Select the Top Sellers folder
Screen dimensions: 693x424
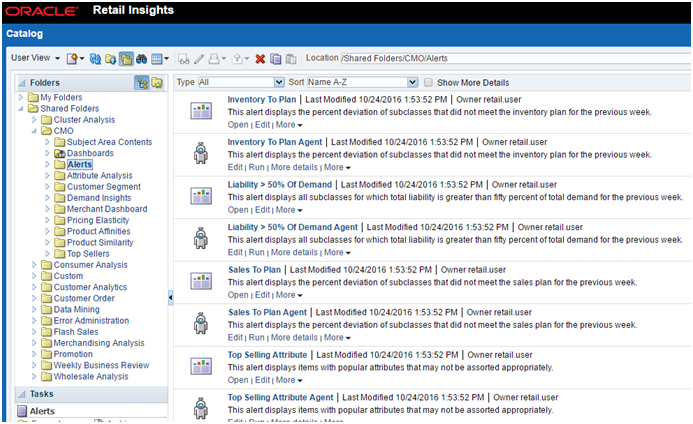pos(88,254)
